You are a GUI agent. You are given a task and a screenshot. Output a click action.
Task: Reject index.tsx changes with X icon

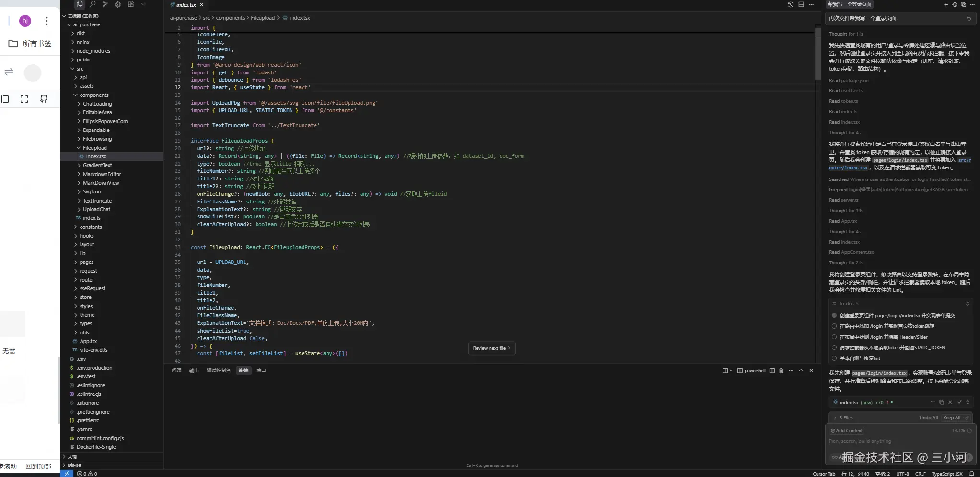click(950, 402)
